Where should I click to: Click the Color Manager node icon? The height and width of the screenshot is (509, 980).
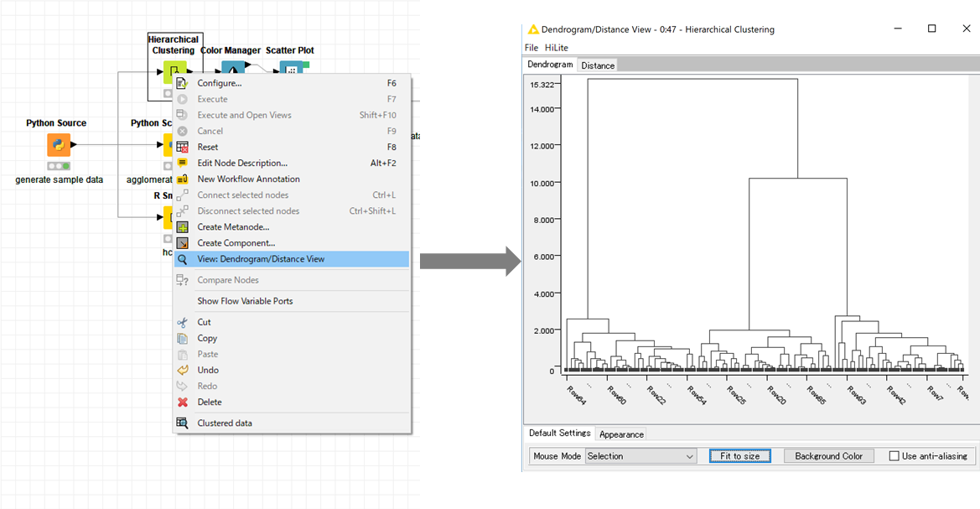(x=232, y=69)
